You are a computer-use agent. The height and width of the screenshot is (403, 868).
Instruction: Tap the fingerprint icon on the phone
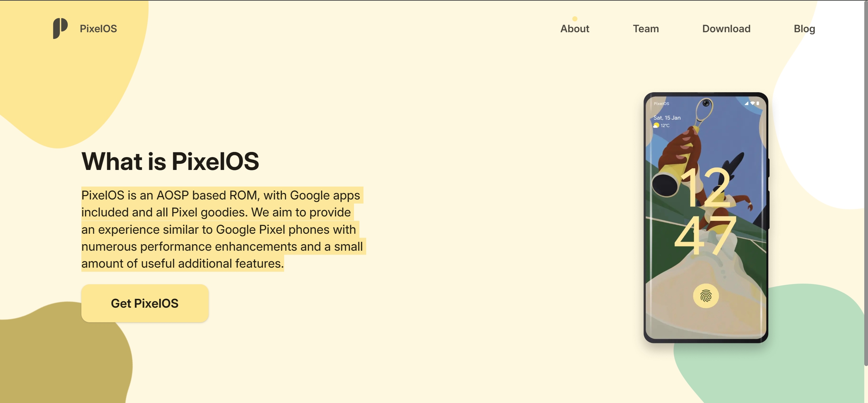[706, 296]
